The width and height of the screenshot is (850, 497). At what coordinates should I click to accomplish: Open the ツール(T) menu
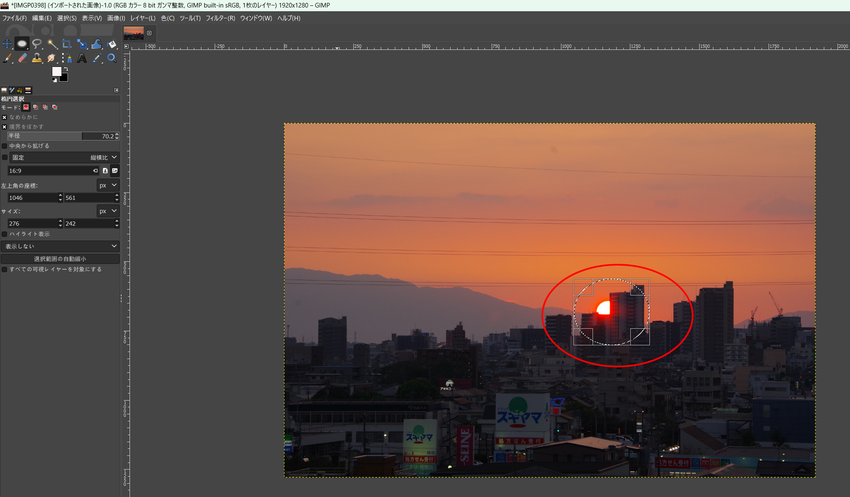(x=190, y=18)
